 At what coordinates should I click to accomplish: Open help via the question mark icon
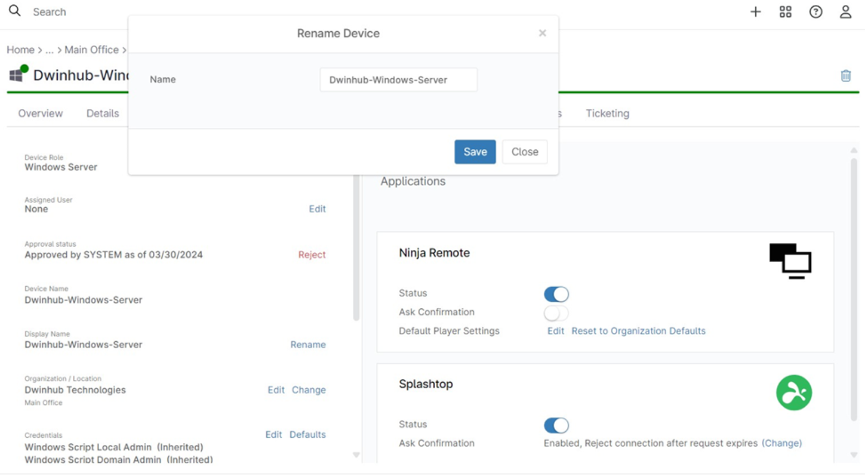click(x=816, y=12)
